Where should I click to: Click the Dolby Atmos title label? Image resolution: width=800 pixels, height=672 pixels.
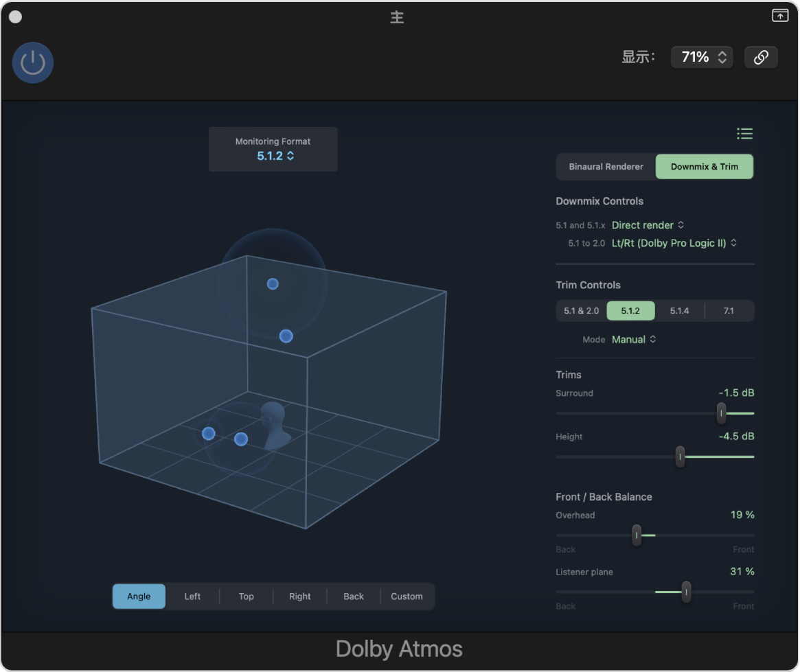point(399,649)
